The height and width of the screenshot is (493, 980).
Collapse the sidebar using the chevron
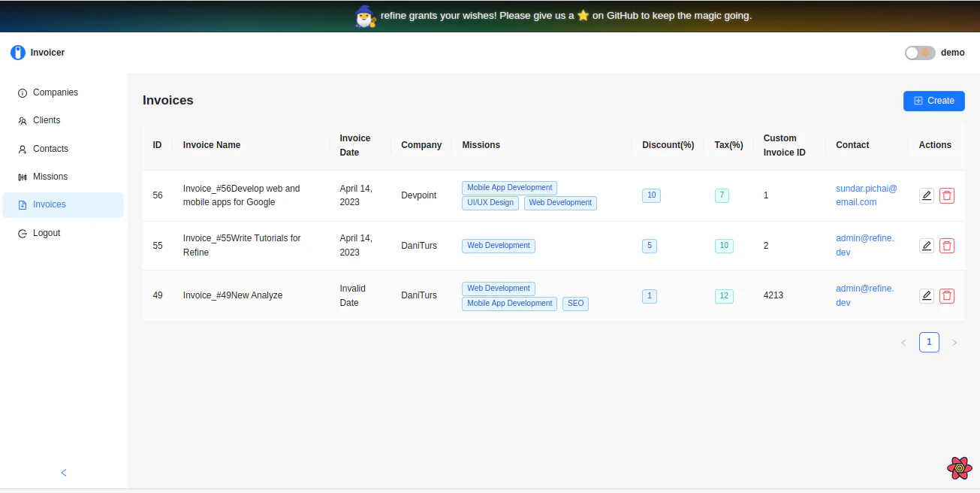tap(63, 473)
